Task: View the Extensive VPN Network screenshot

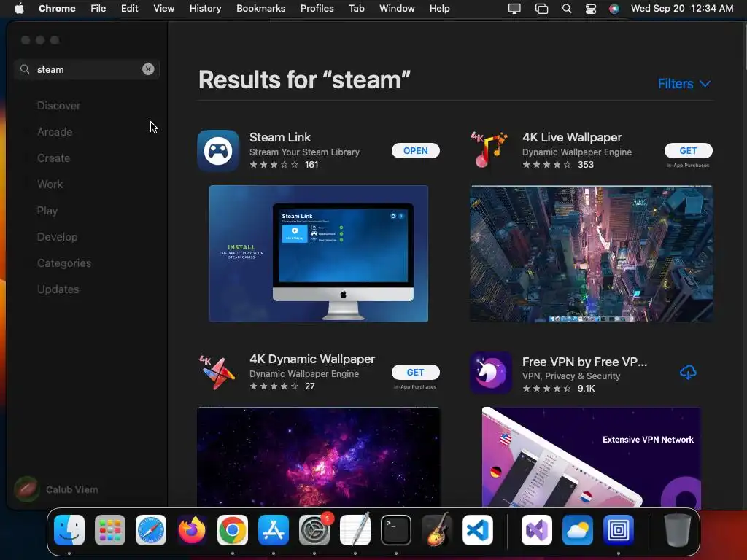Action: (591, 457)
